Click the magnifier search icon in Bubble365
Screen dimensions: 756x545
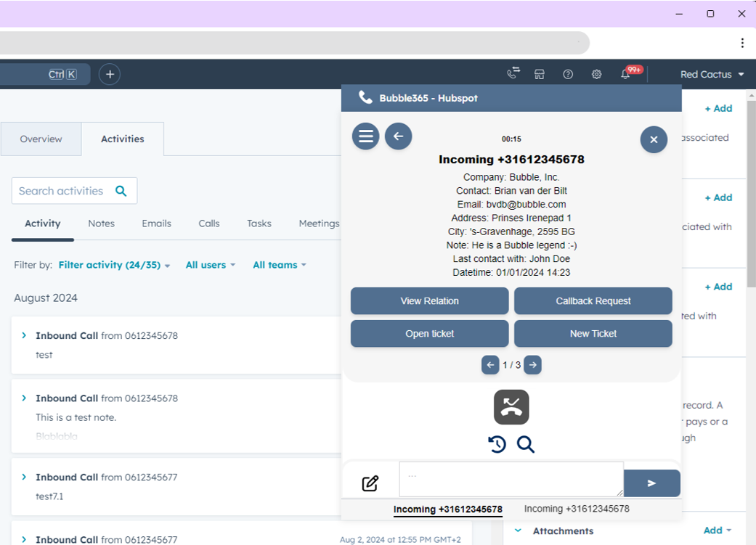[x=526, y=444]
